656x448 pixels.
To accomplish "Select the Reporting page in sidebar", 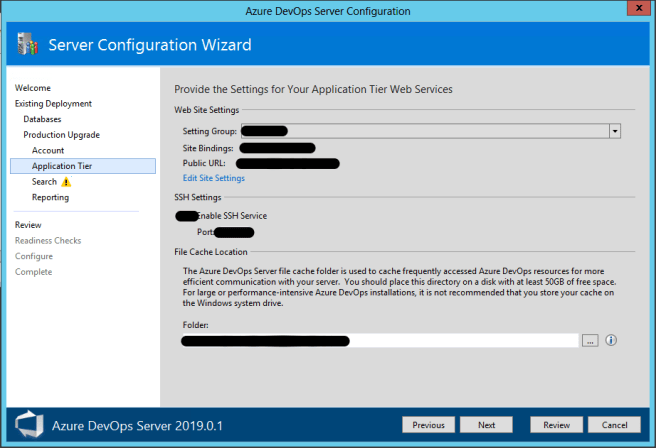I will (x=50, y=197).
